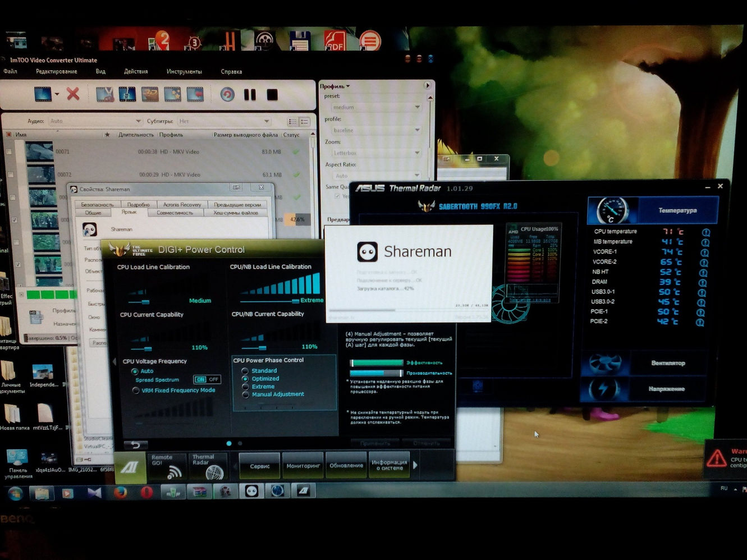
Task: Tick the checkbox for file 00071
Action: coord(8,152)
